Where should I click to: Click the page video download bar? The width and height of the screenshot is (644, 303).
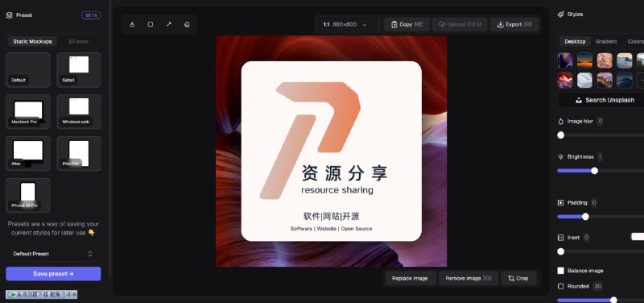point(42,294)
